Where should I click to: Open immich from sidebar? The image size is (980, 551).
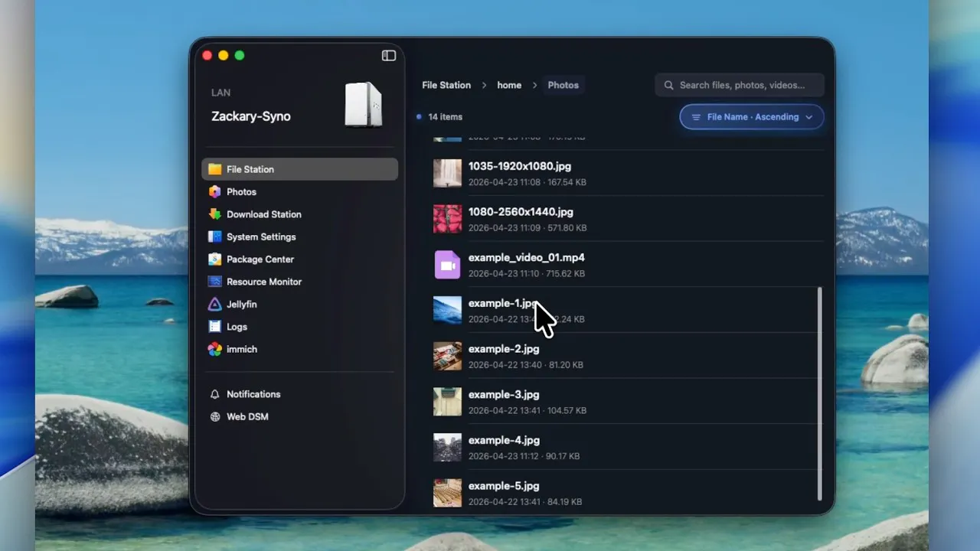click(x=299, y=349)
